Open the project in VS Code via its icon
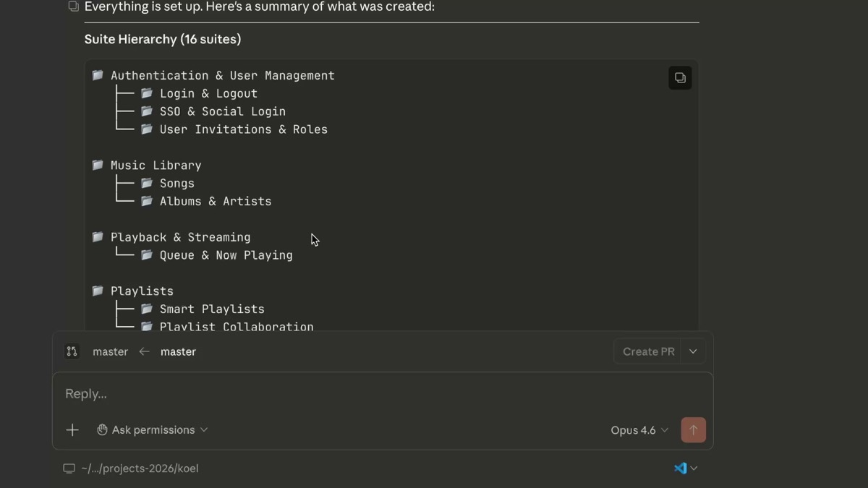Viewport: 868px width, 488px height. (681, 468)
